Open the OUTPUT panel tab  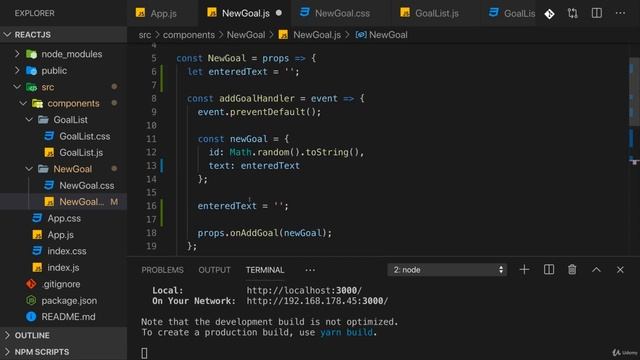(214, 270)
